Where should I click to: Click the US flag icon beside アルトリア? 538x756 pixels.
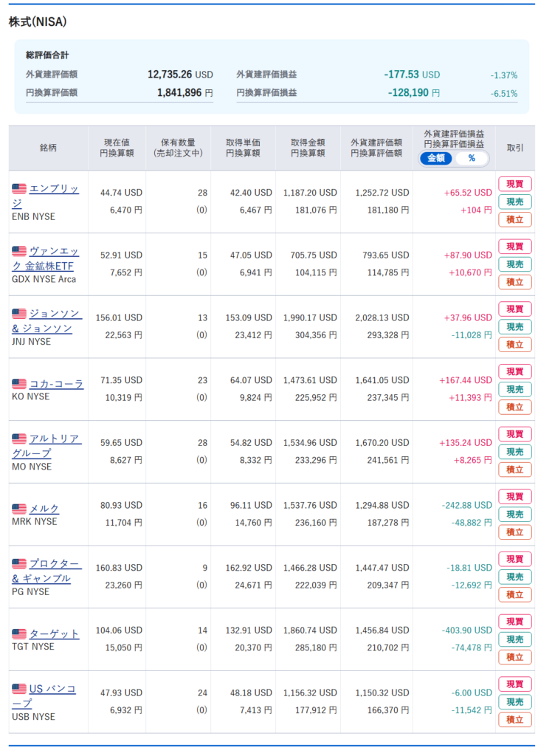tap(19, 439)
